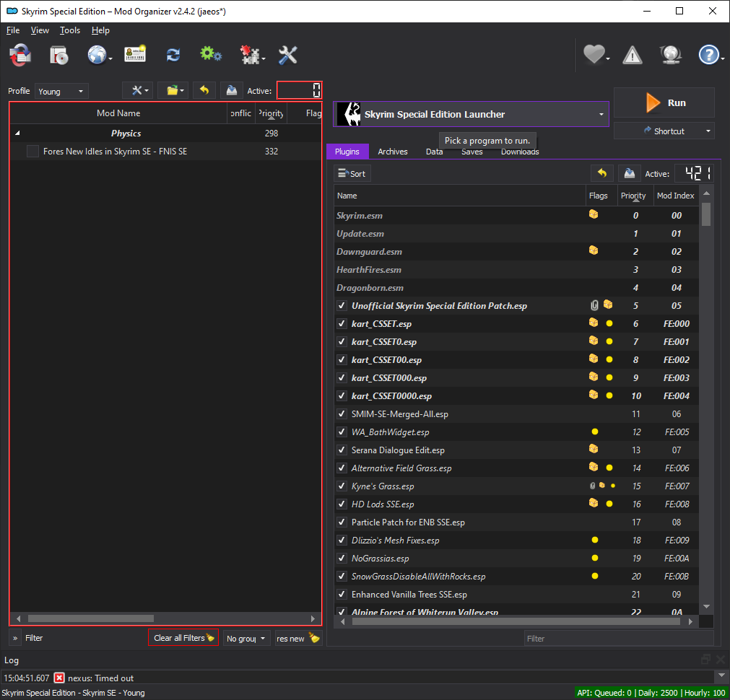Click Create Backup icon in mod list

tap(231, 91)
